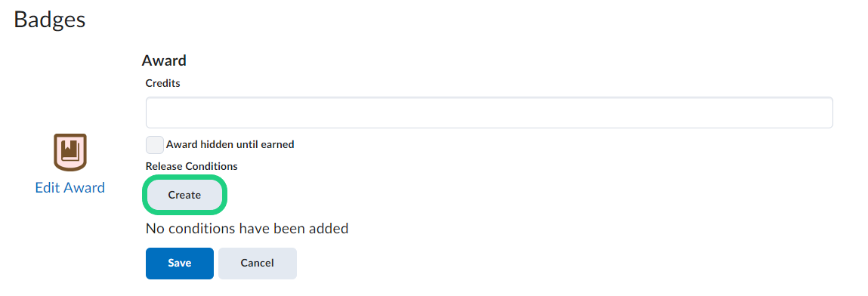Click the grey Cancel button

click(258, 263)
